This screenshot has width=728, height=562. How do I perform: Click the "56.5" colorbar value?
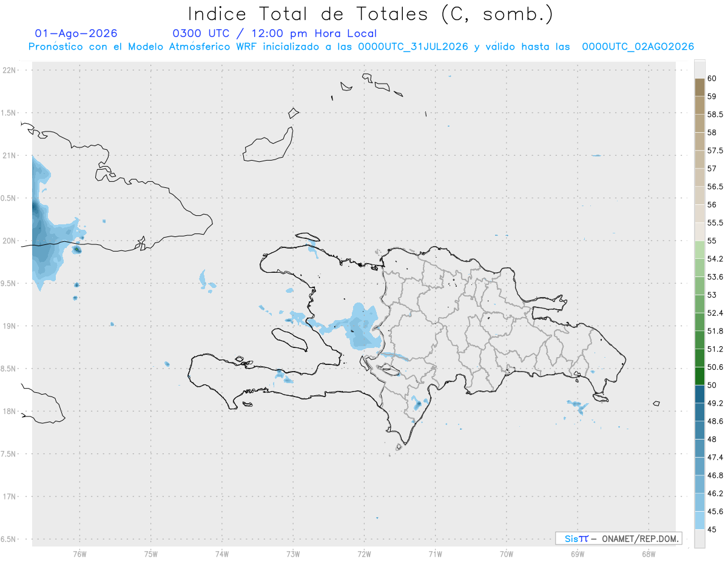[x=715, y=187]
